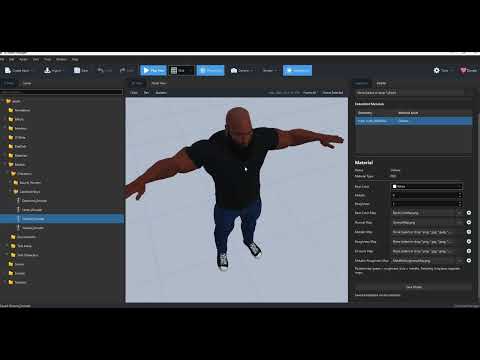
Task: Click the Save disk icon
Action: [x=77, y=70]
